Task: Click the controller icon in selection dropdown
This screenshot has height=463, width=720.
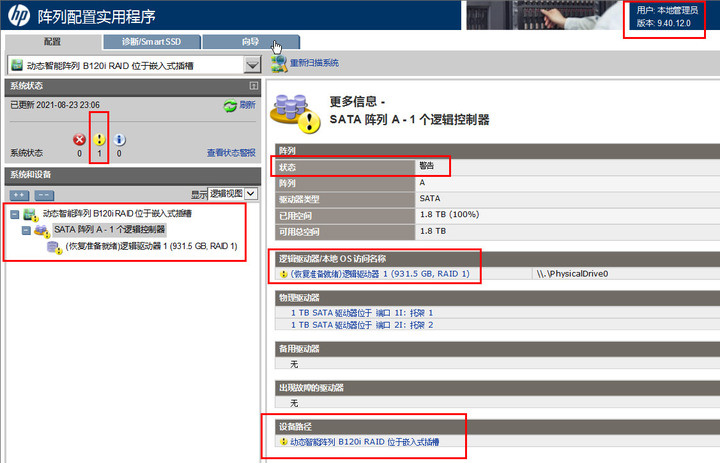Action: [x=17, y=65]
